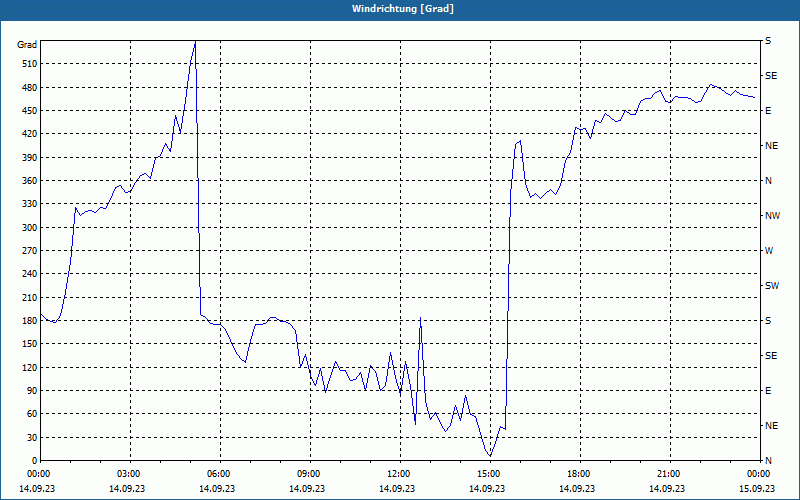Click the E compass label on 90 gridline
This screenshot has width=800, height=500.
pos(768,391)
